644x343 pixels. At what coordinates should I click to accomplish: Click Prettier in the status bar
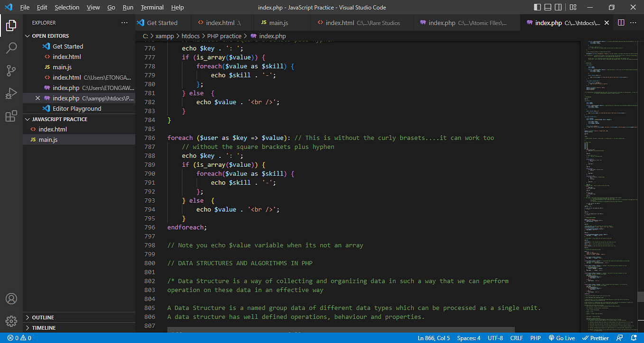point(596,338)
